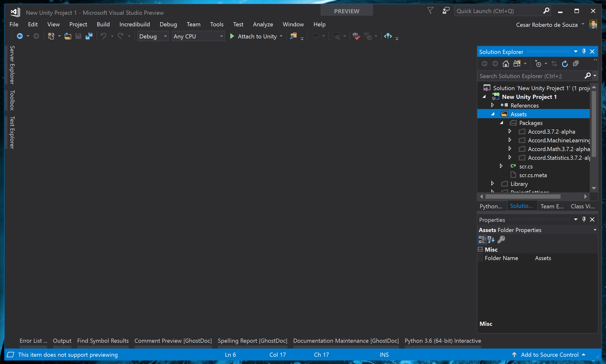Click the Navigate Backward arrow in main toolbar

tap(20, 36)
